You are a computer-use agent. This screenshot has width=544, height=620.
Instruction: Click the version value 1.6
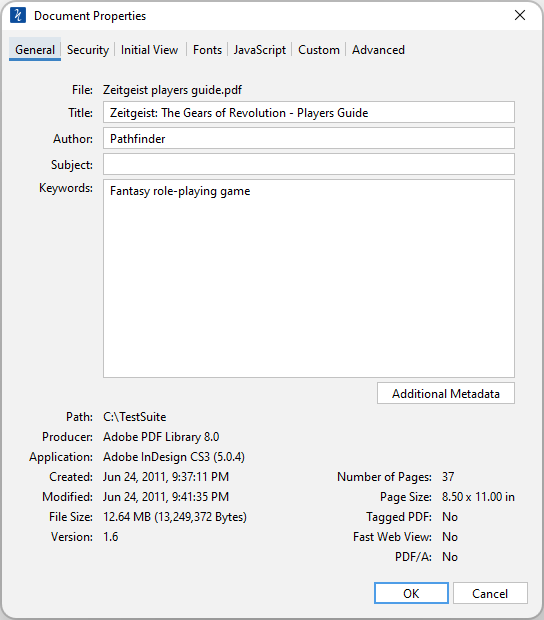point(110,537)
